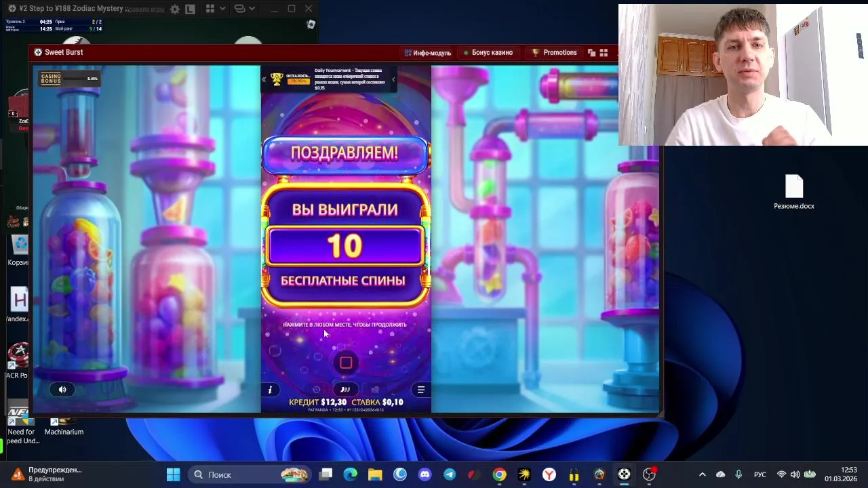
Task: Click the Daily Tournament trophy icon
Action: tap(277, 79)
